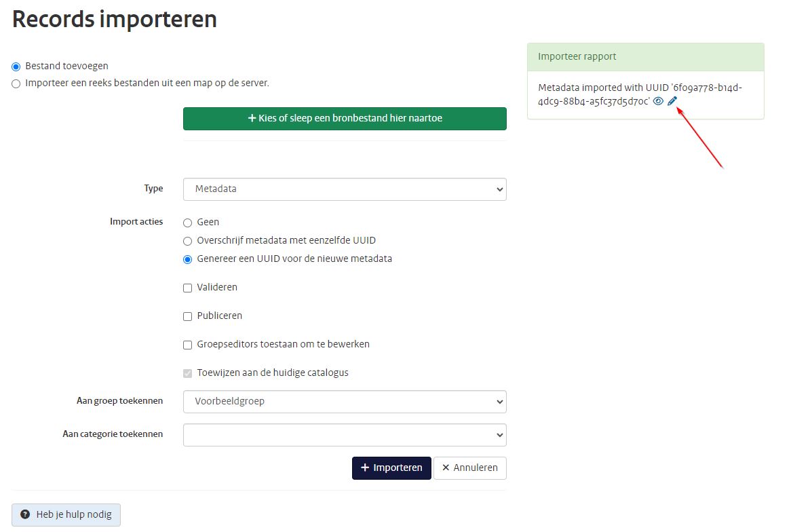Choose Overschrijf metadata met eenzelfde UUID
Viewport: 793px width, 532px height.
[187, 240]
